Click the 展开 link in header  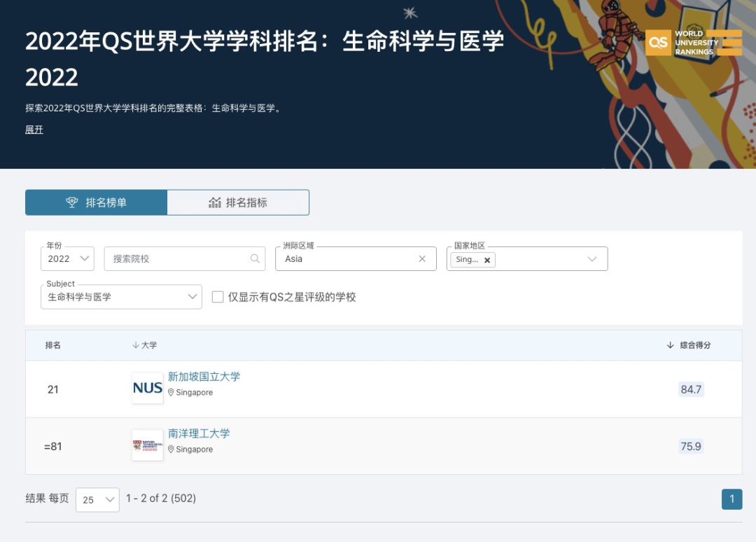(34, 130)
